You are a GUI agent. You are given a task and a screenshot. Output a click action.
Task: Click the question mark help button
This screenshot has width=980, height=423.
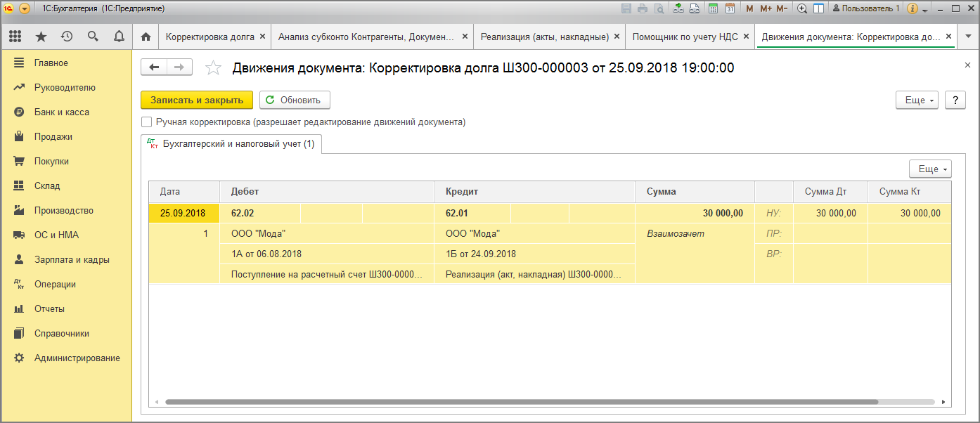point(955,100)
